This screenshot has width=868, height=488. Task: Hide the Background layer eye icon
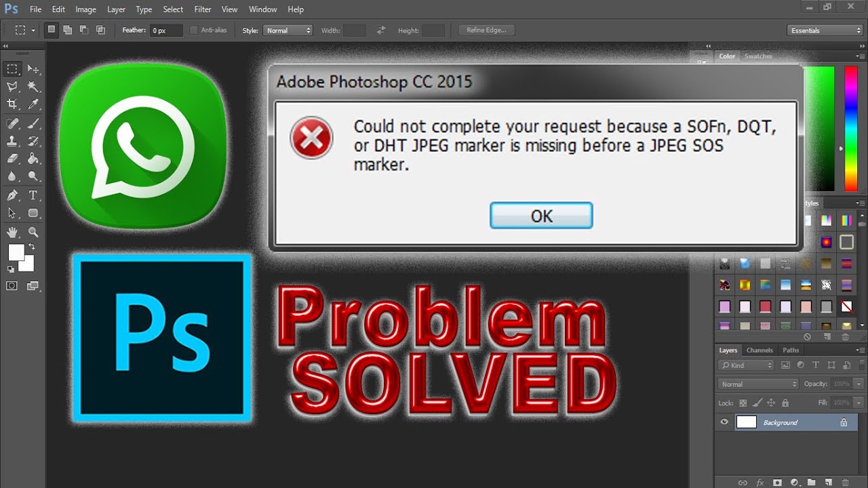click(x=724, y=422)
